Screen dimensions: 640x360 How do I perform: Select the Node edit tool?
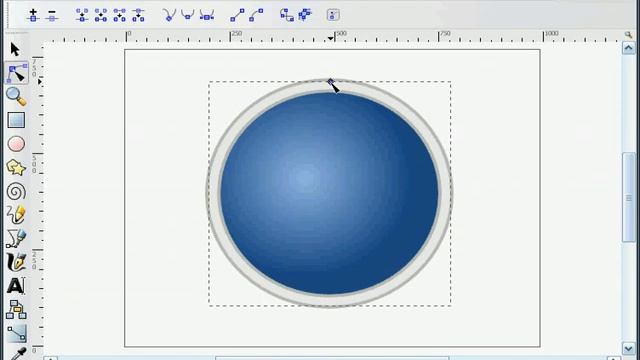[x=16, y=73]
